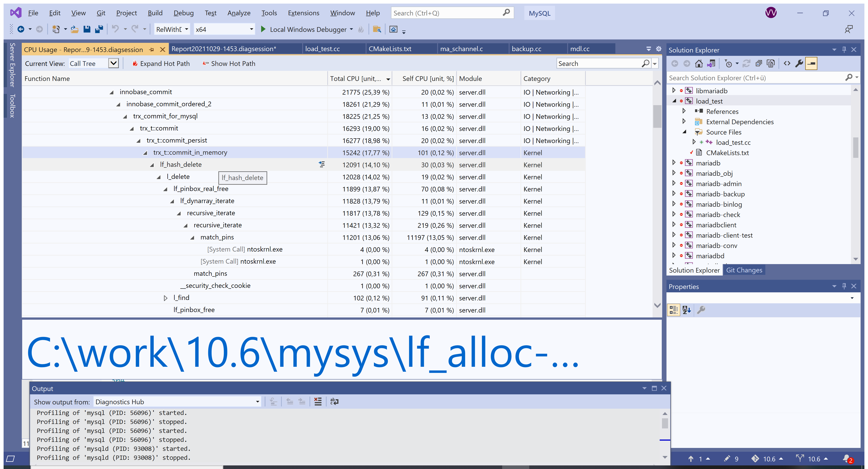Viewport: 868px width, 469px height.
Task: Toggle Preview Selected Items button
Action: click(x=811, y=63)
